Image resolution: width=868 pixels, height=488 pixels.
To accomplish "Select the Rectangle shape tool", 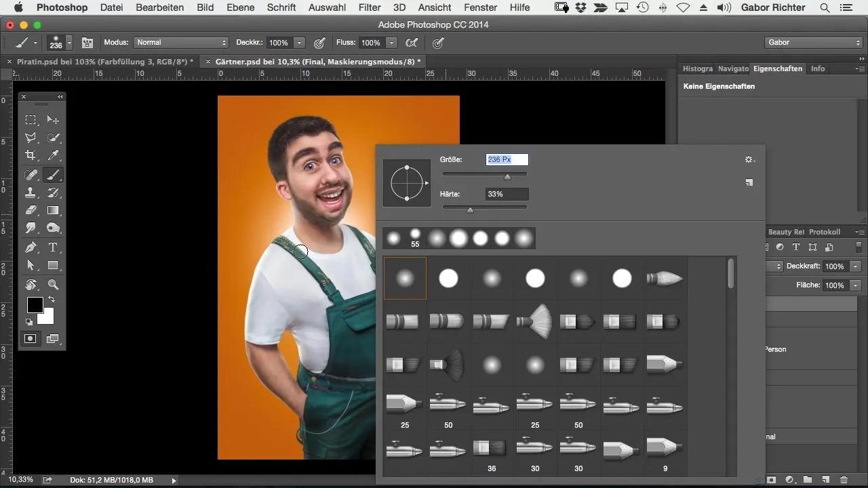I will coord(53,266).
